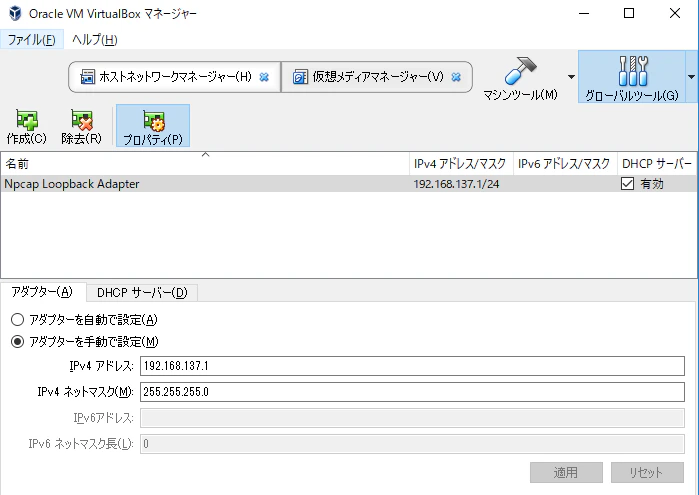
Task: Close the VirtualBox manager window
Action: (x=675, y=13)
